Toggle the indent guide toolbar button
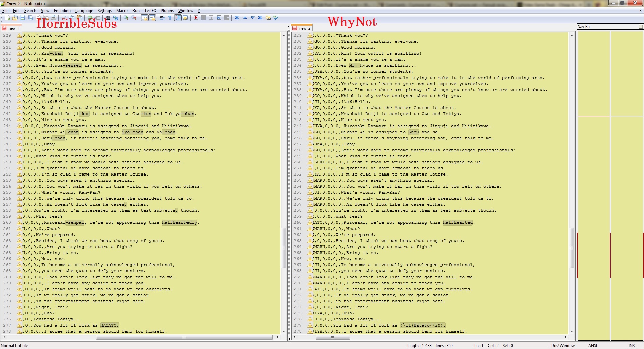This screenshot has height=349, width=644. tap(178, 18)
